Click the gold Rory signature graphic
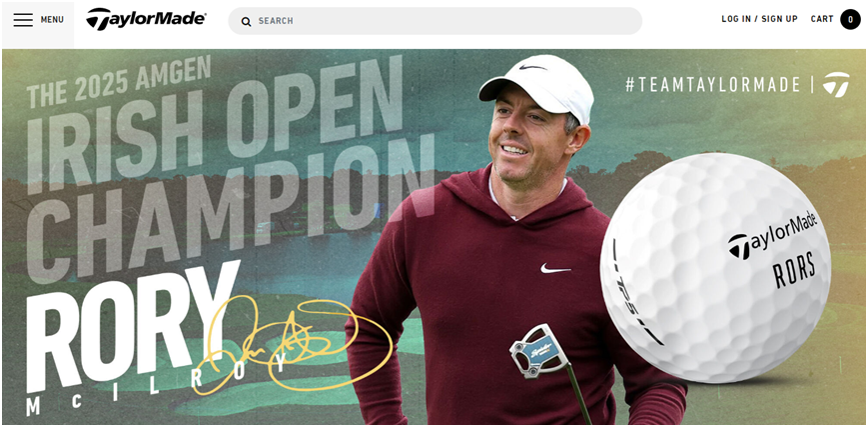 (293, 345)
